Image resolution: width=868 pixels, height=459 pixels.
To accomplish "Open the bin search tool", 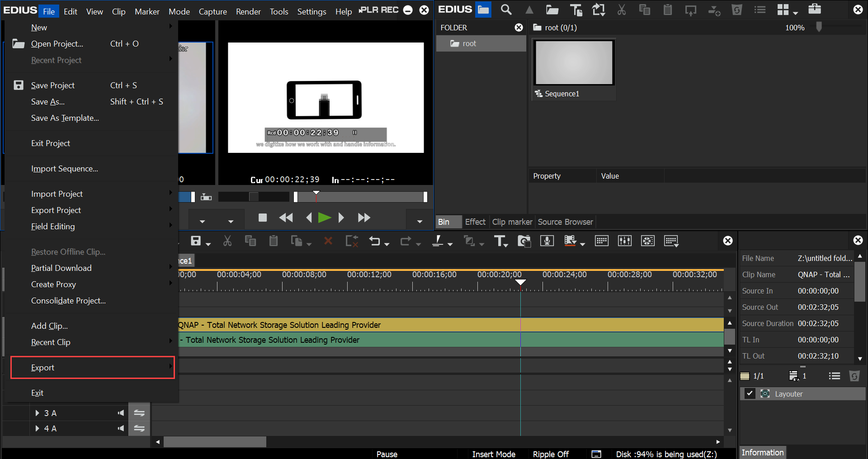I will pyautogui.click(x=506, y=9).
